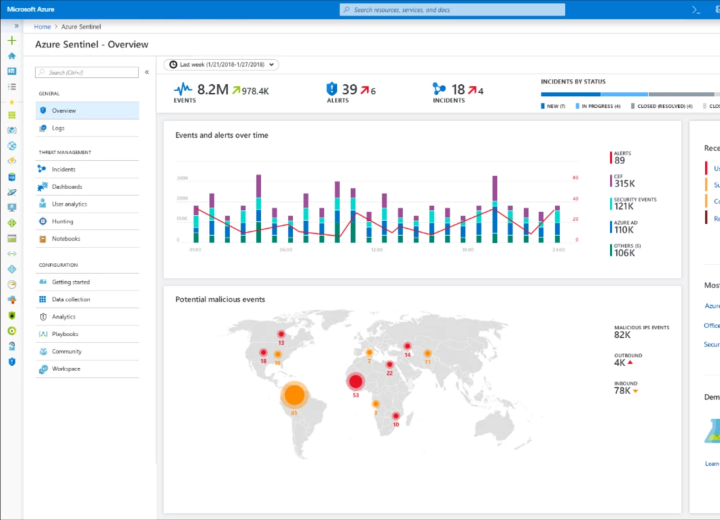Select the Alerts 89 chart legend
Image resolution: width=720 pixels, height=520 pixels.
(x=620, y=158)
